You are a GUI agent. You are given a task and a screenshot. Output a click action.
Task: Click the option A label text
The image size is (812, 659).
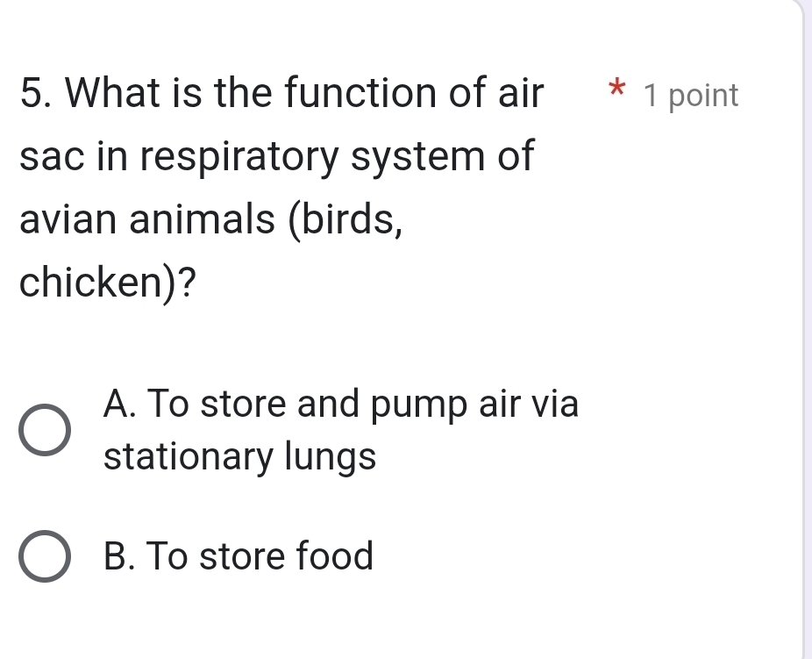click(342, 430)
